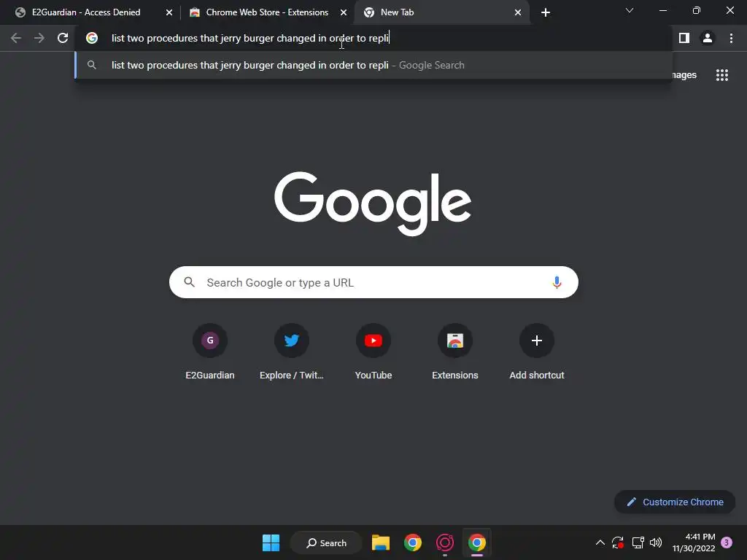
Task: Open Chrome's three-dot menu
Action: coord(731,38)
